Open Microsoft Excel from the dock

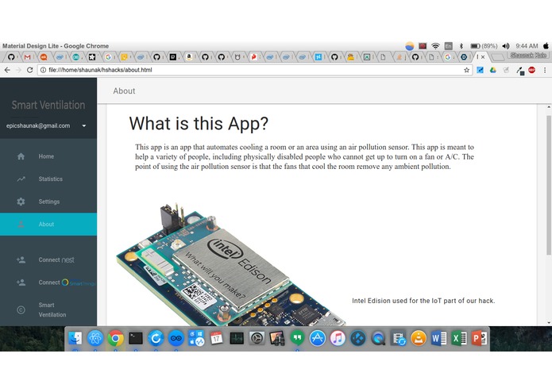(459, 339)
